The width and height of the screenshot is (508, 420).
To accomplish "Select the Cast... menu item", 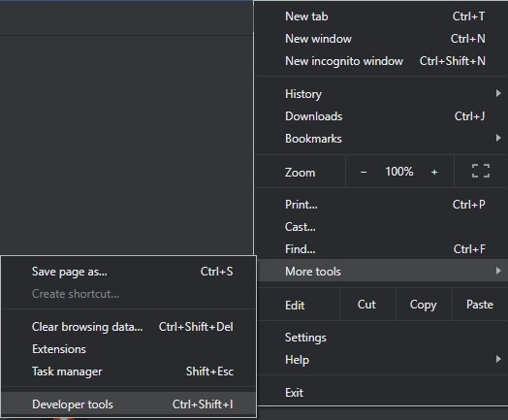I will 381,227.
